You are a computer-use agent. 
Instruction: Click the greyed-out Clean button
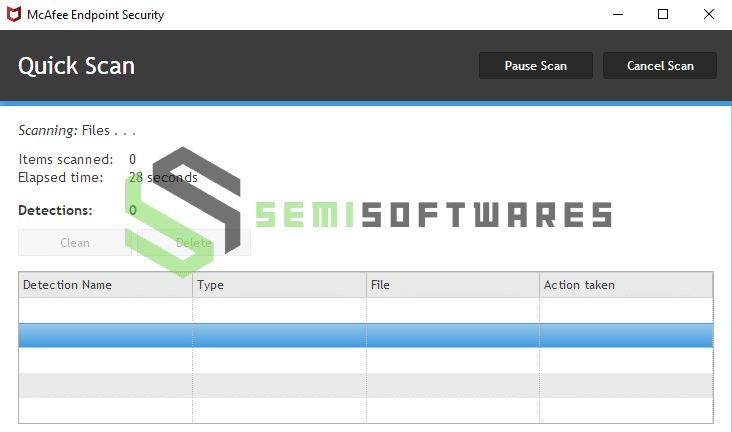click(75, 242)
